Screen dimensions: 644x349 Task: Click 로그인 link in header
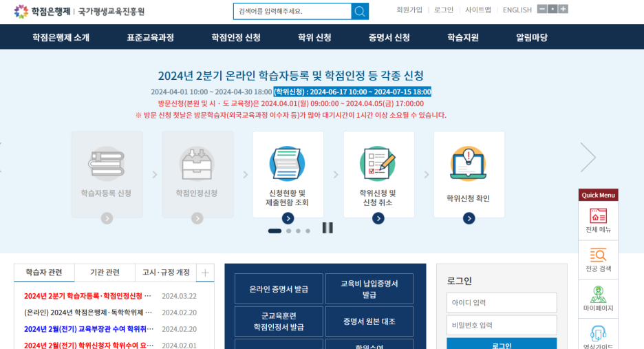[444, 10]
